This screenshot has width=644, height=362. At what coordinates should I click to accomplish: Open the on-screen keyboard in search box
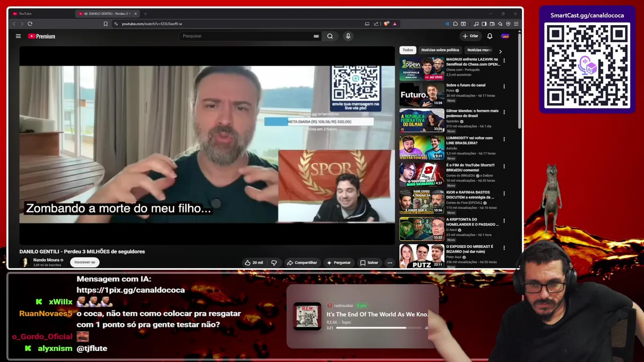tap(316, 36)
